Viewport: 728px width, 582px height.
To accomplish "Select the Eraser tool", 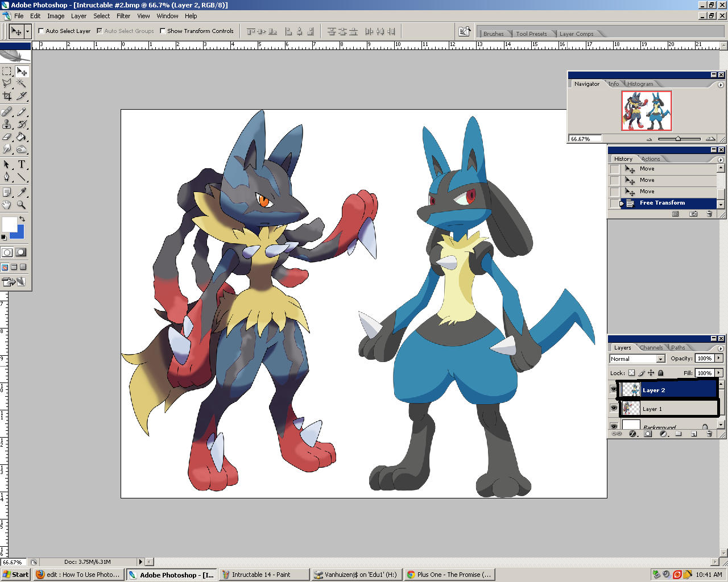I will 7,136.
